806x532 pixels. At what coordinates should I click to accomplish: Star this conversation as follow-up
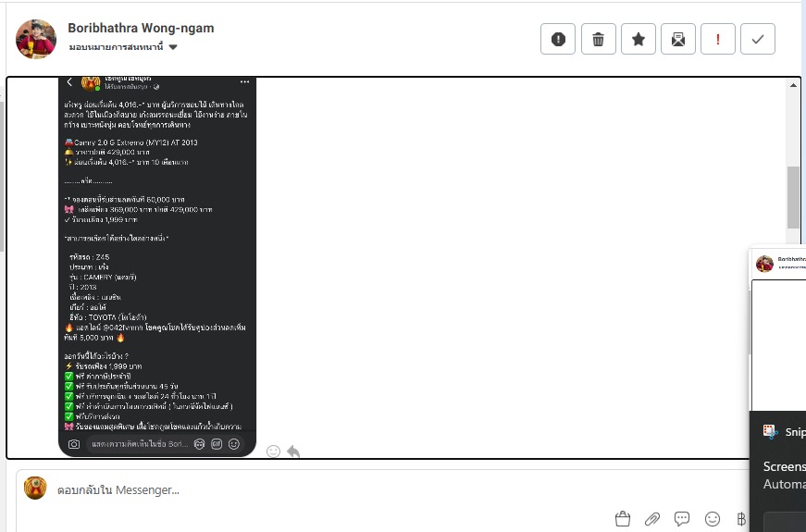639,39
